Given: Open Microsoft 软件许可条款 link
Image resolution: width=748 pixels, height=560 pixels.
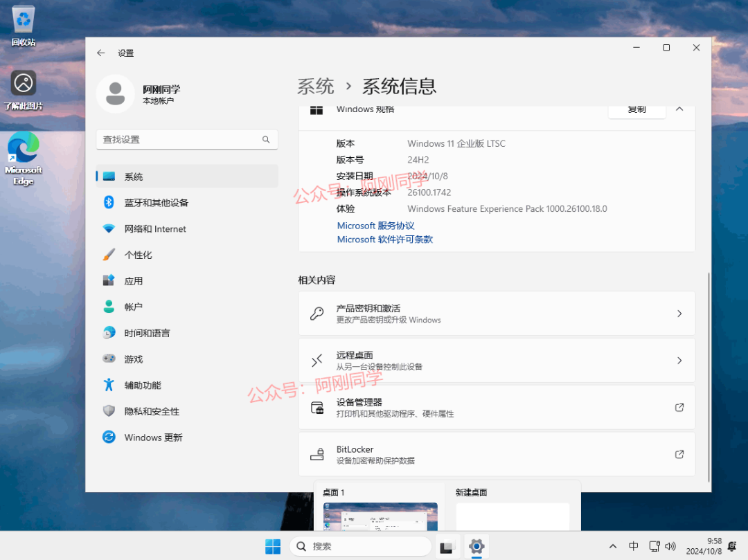Looking at the screenshot, I should pyautogui.click(x=384, y=240).
